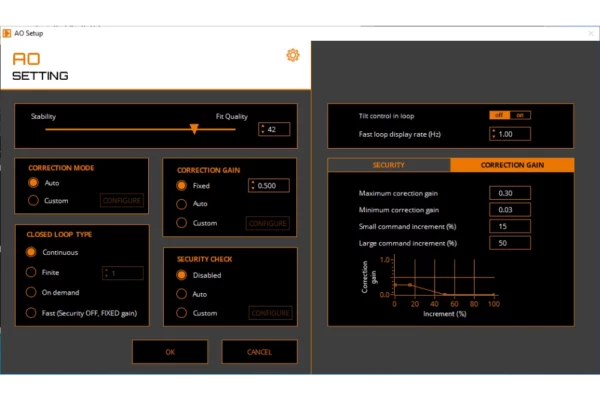Viewport: 600px width, 400px height.
Task: Open the orange gear settings icon
Action: [293, 56]
